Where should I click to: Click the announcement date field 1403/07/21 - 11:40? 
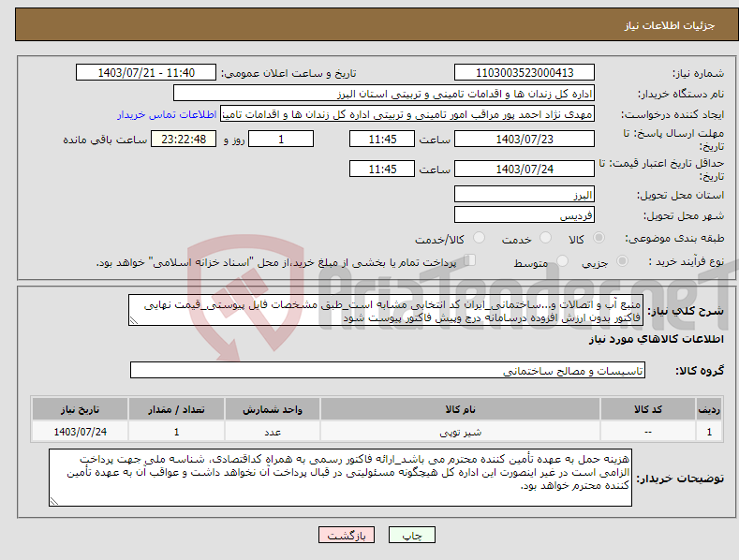(146, 73)
